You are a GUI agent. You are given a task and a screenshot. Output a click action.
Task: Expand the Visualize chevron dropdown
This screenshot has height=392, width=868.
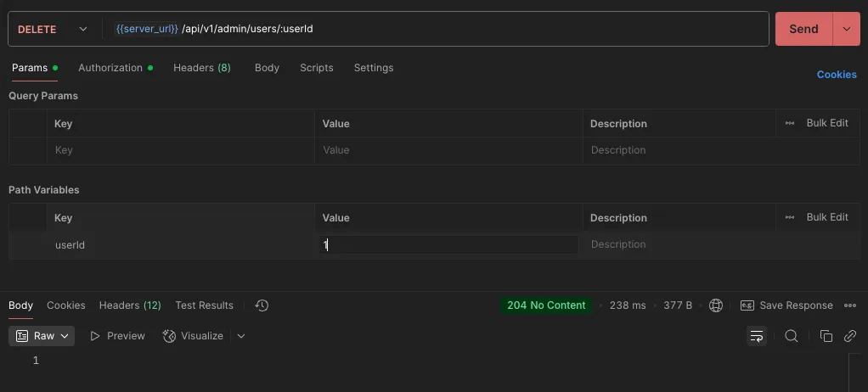[241, 336]
